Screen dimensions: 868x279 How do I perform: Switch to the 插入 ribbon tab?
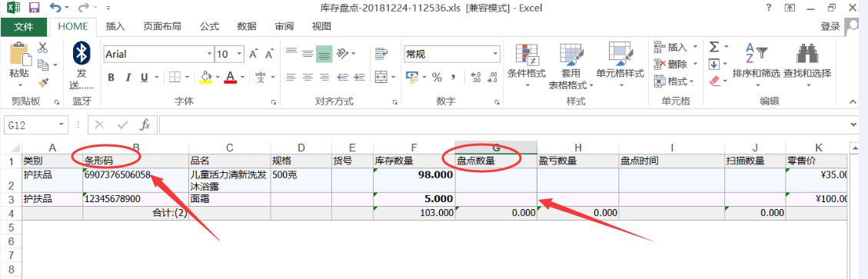pos(115,26)
